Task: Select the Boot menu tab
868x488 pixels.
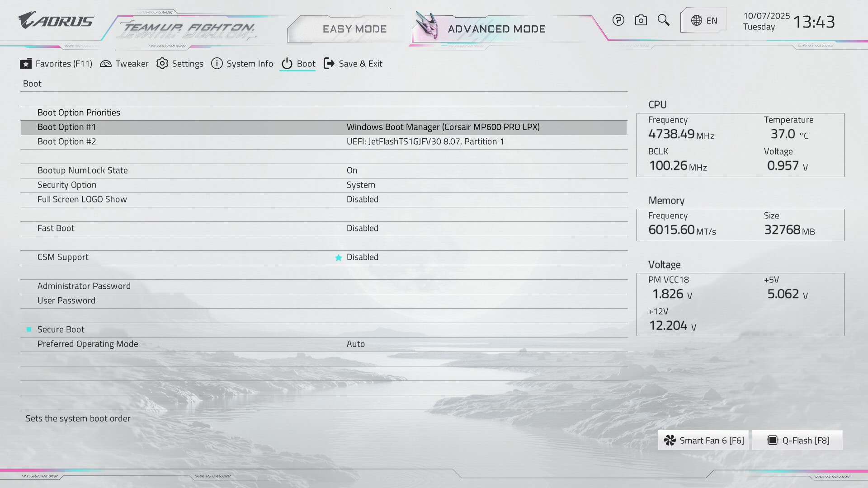Action: (x=298, y=64)
